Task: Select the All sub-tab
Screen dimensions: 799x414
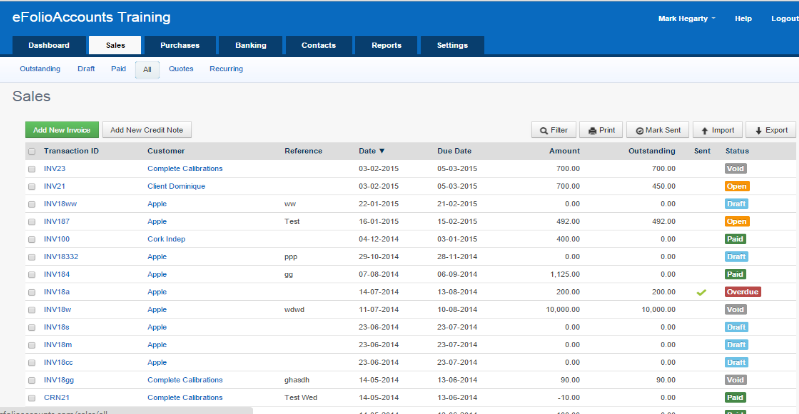Action: pos(147,70)
